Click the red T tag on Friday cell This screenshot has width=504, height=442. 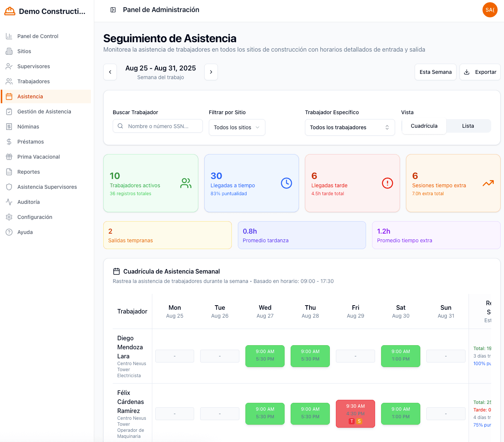(351, 421)
